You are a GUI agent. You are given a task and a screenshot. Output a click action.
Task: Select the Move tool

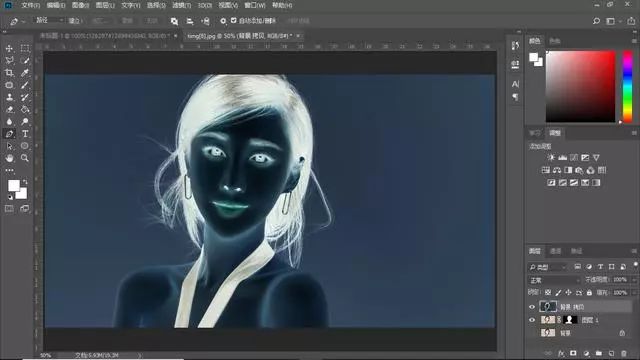9,49
